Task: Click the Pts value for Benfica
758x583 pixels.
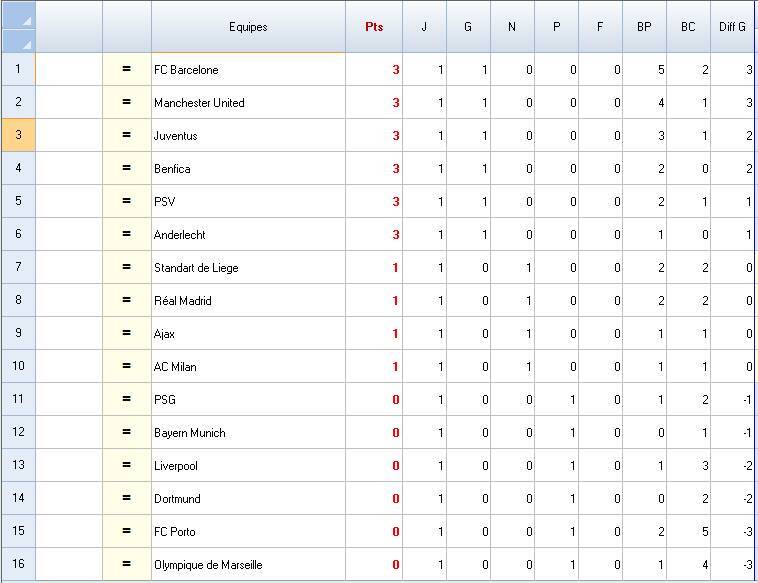Action: (374, 169)
